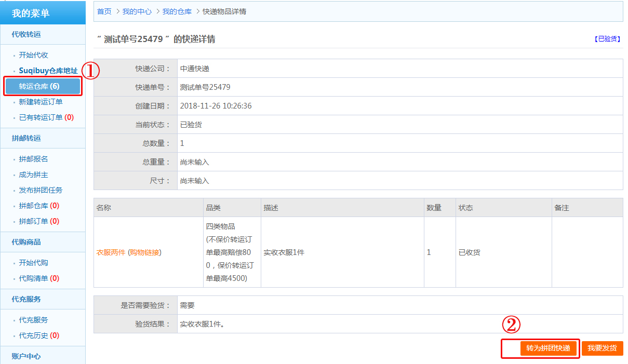The height and width of the screenshot is (364, 628).
Task: Click 拼邮报名 sidebar entry
Action: [x=33, y=159]
